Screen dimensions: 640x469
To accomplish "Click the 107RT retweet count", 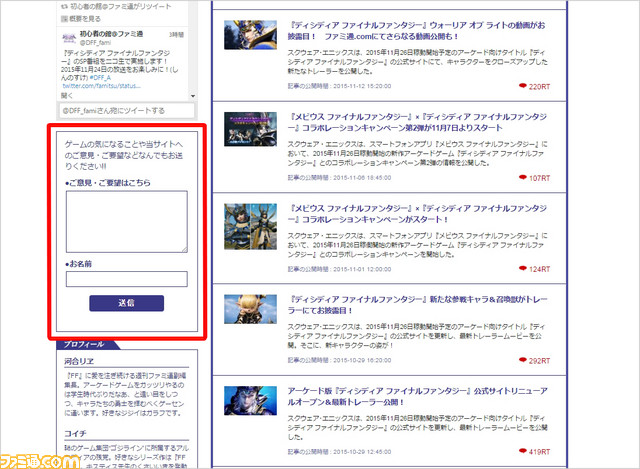I will (534, 178).
